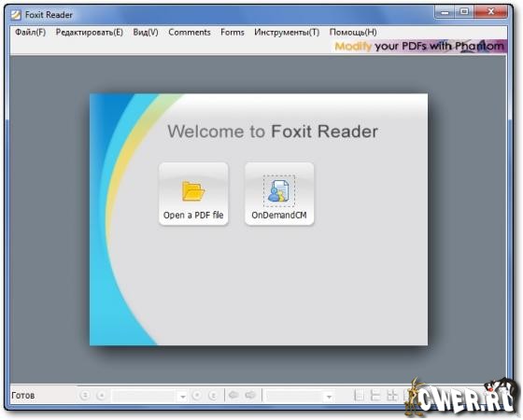Select continuous page layout icon
This screenshot has width=523, height=420.
click(x=375, y=396)
